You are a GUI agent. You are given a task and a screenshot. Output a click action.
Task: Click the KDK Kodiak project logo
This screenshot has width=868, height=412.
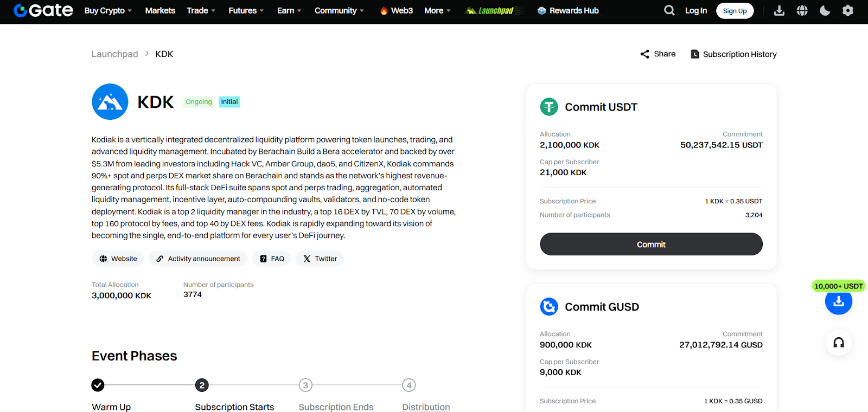point(110,101)
